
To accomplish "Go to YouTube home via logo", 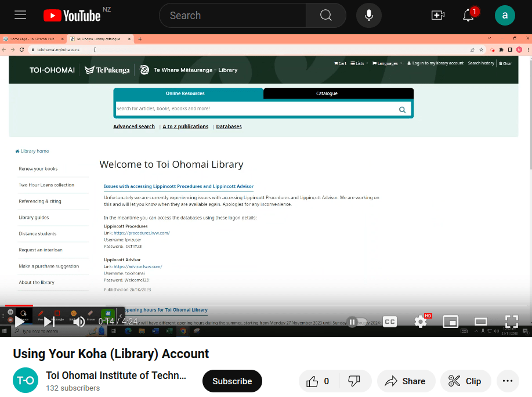I will coord(72,16).
